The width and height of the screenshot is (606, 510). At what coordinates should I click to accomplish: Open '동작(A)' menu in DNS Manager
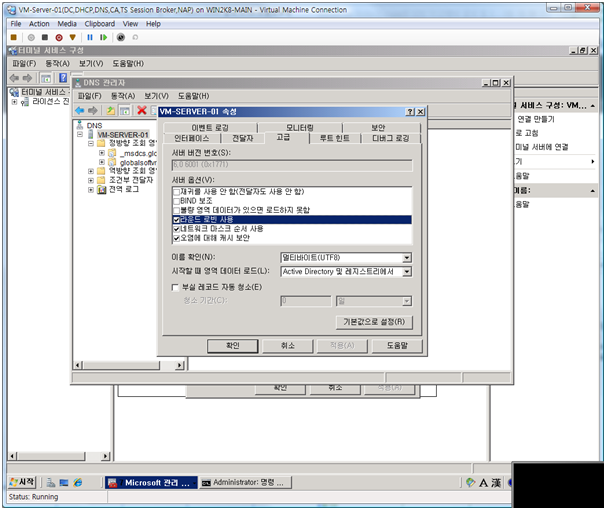(123, 96)
